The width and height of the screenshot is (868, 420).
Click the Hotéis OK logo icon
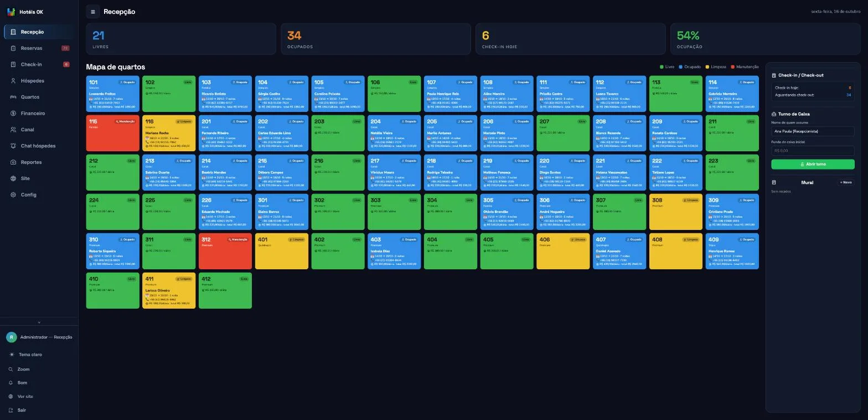click(x=11, y=12)
